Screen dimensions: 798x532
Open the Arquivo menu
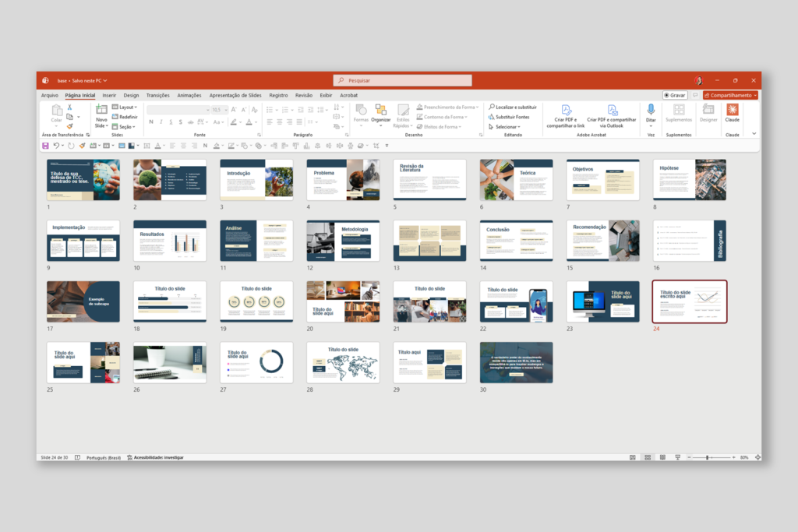click(49, 95)
